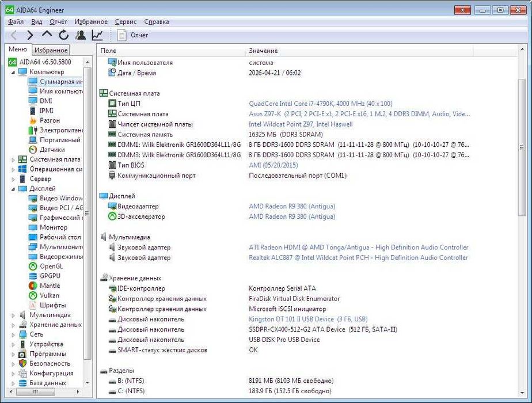
Task: Select the Датчики gauge icon
Action: tap(33, 150)
